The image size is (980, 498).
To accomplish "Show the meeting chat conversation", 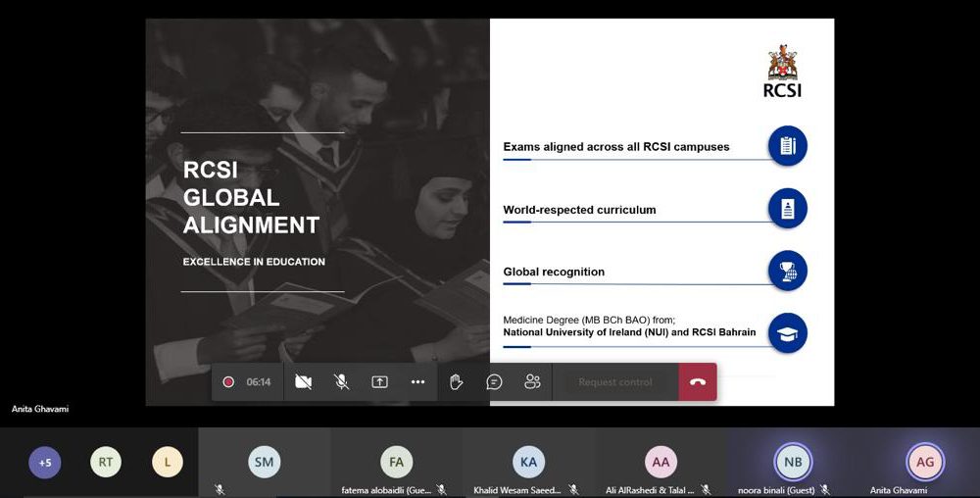I will coord(494,382).
